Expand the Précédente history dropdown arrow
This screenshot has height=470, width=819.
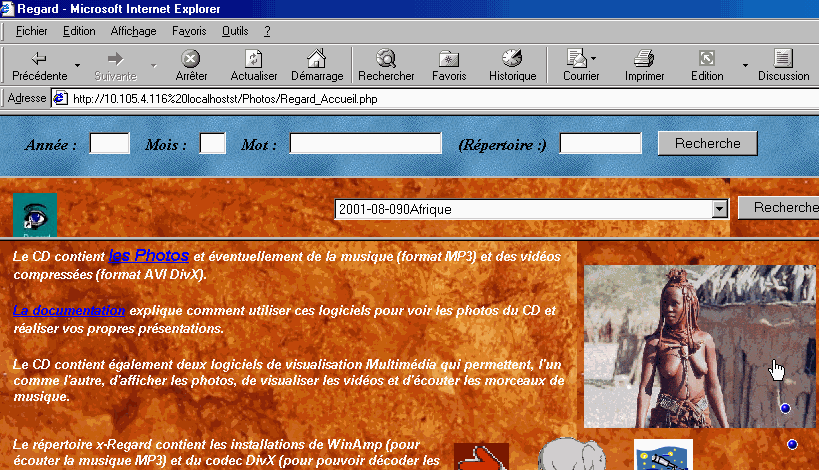coord(77,66)
